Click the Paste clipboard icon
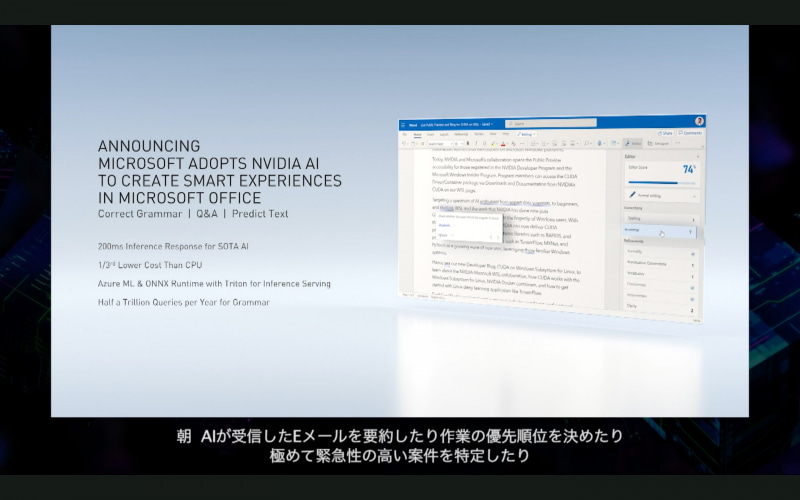 pyautogui.click(x=413, y=144)
